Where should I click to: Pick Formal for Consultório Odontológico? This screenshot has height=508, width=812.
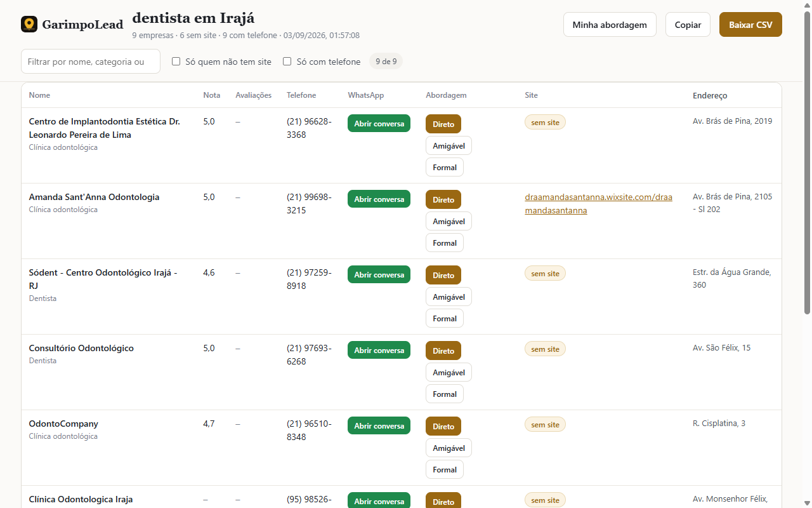[445, 394]
